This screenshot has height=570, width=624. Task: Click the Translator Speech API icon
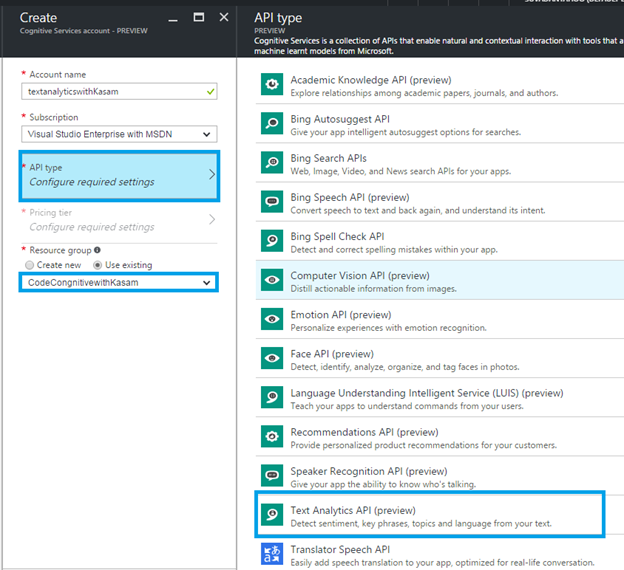pyautogui.click(x=271, y=553)
